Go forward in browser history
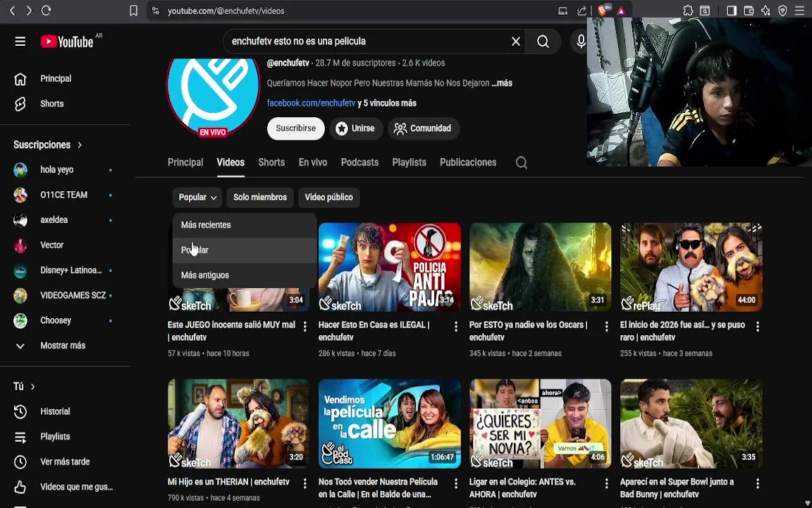Screen dimensions: 812x508 (x=29, y=11)
